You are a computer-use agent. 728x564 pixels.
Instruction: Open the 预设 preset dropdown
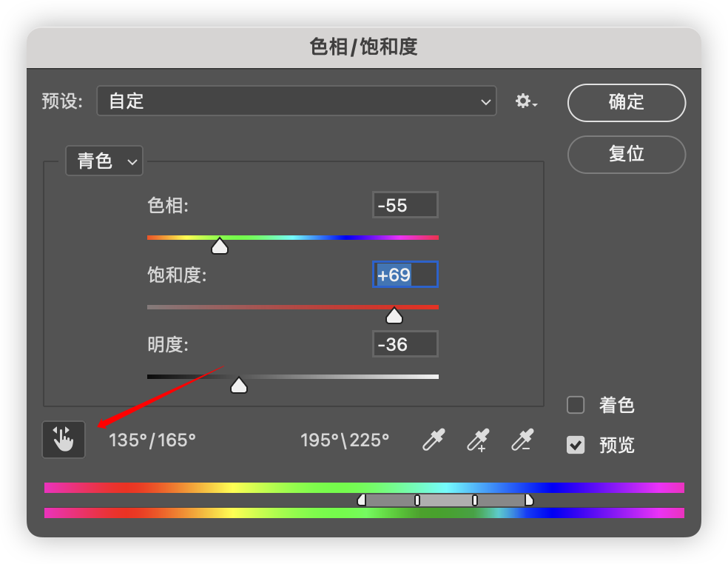[x=296, y=101]
